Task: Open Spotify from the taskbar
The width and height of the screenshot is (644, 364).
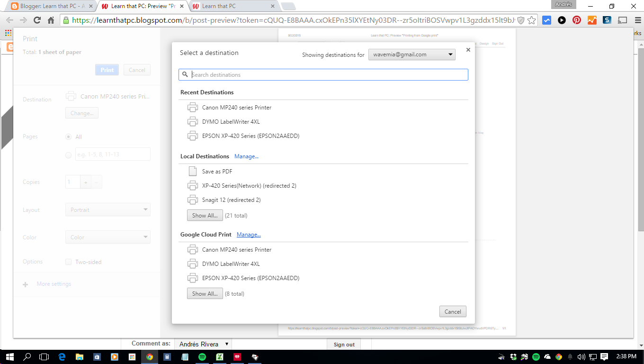Action: 202,357
